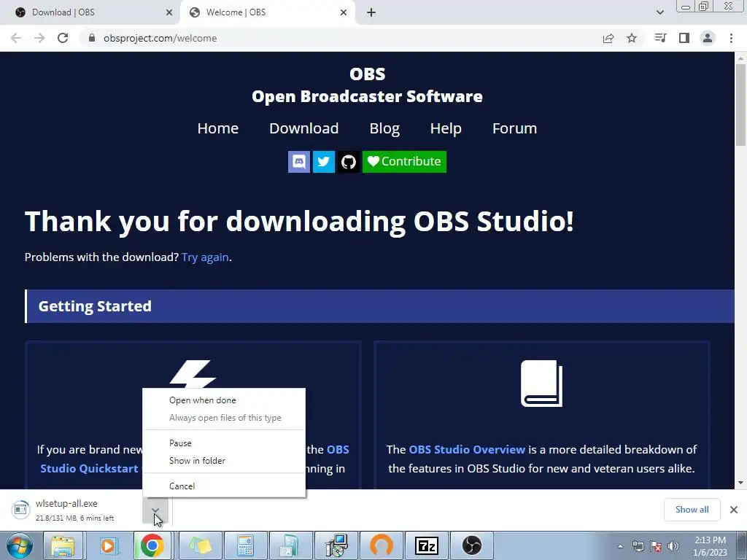The image size is (747, 560).
Task: Open Chrome three-dot menu
Action: [731, 38]
